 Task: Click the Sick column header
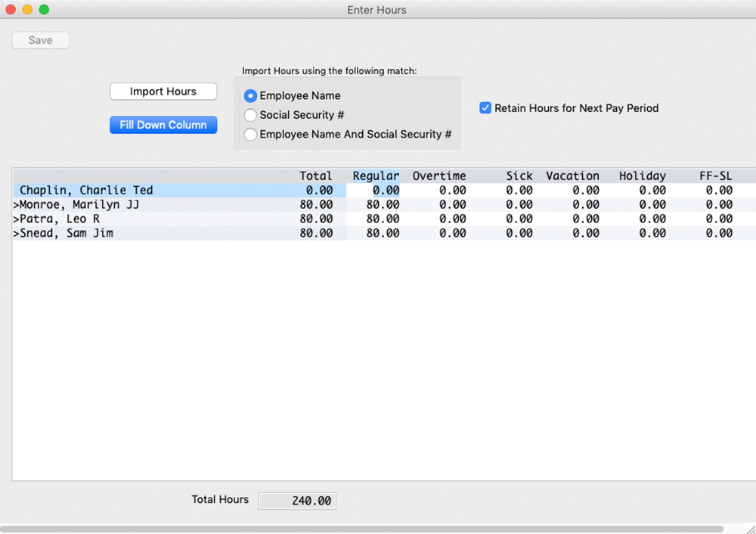[x=519, y=175]
